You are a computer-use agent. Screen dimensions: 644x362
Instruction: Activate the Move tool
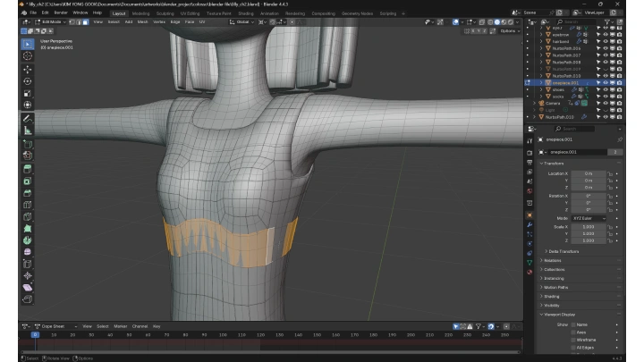click(28, 70)
